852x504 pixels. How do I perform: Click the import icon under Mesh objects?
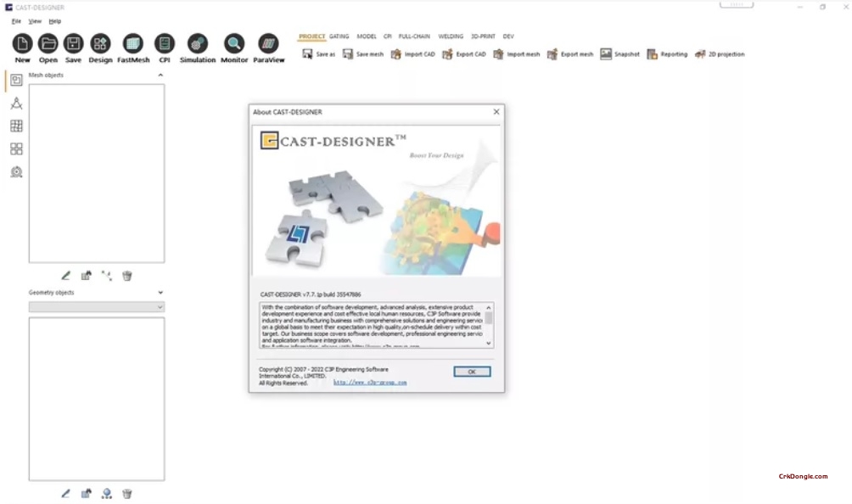[86, 276]
